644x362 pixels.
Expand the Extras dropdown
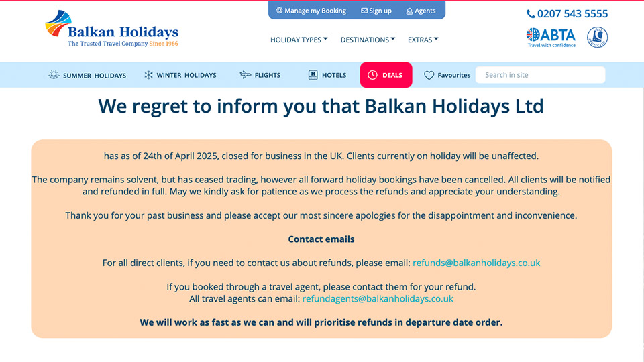(x=423, y=40)
